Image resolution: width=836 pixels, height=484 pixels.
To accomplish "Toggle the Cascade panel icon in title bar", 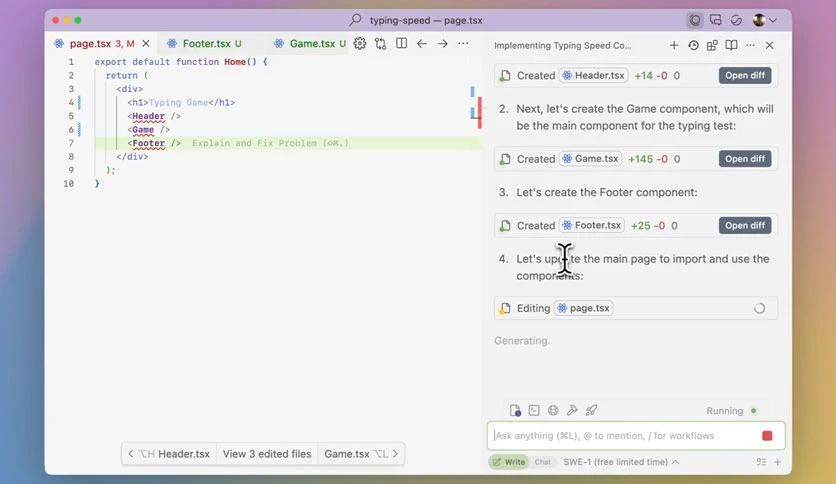I will click(695, 20).
